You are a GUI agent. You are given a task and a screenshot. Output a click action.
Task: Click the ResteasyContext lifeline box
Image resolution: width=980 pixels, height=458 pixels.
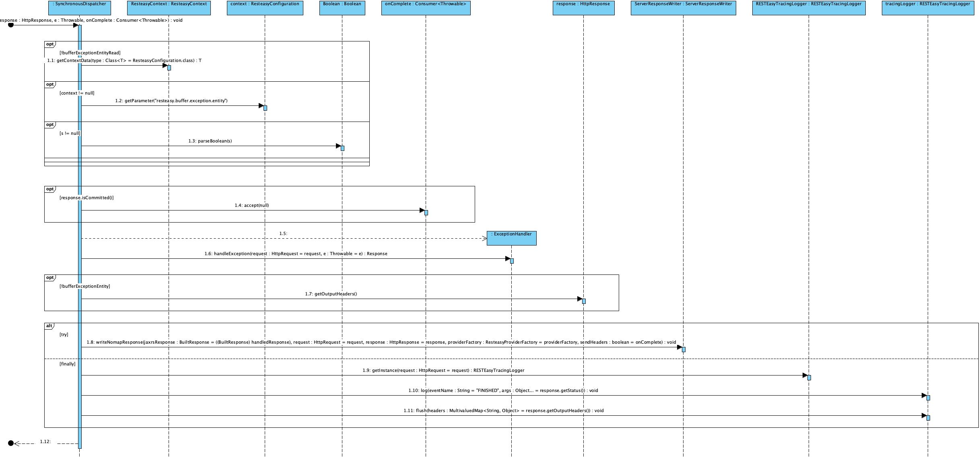169,8
